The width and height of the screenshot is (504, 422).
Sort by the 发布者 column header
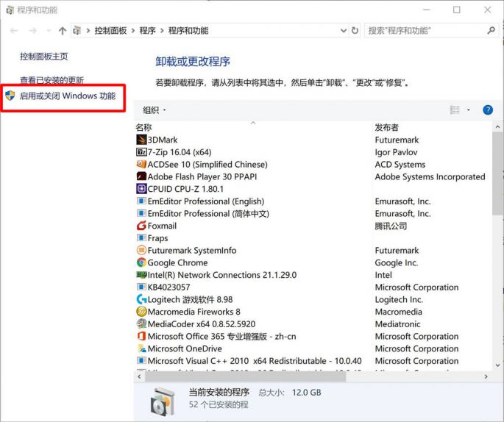pos(387,127)
